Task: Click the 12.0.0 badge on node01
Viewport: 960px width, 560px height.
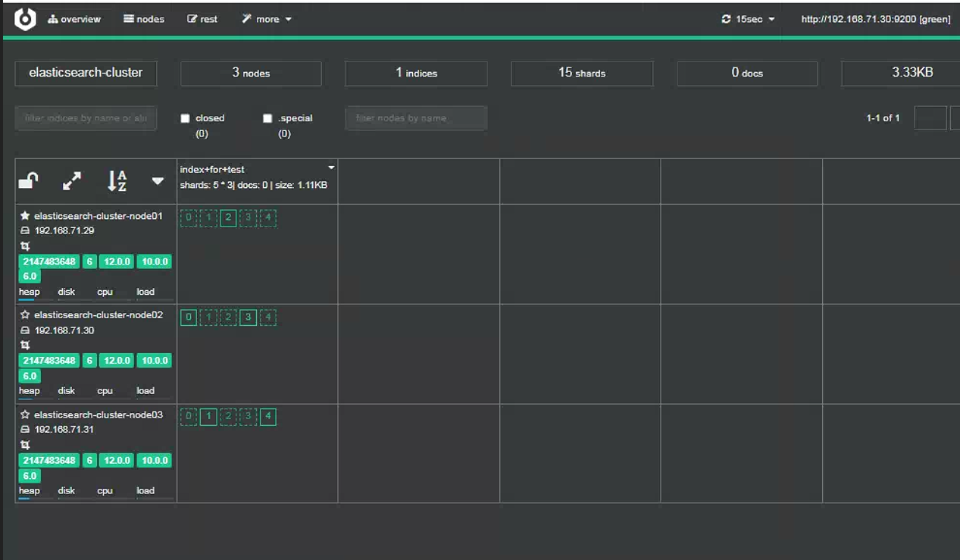Action: point(117,261)
